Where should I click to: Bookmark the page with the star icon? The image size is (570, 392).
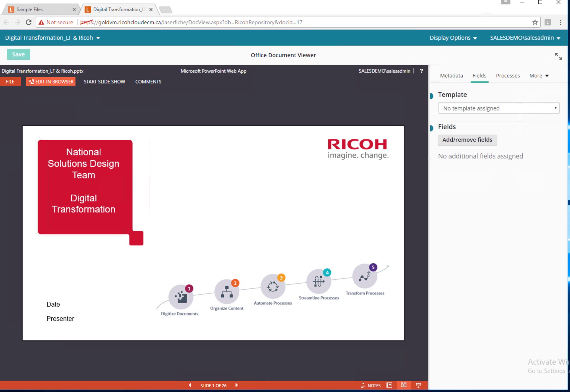[535, 22]
